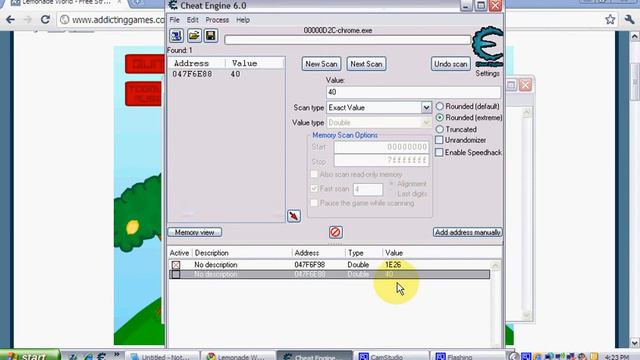This screenshot has height=360, width=640.
Task: Open the process list computer icon
Action: pyautogui.click(x=176, y=36)
